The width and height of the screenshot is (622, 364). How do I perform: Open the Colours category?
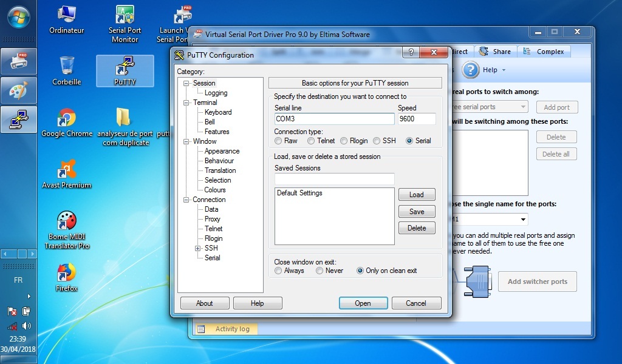[215, 190]
